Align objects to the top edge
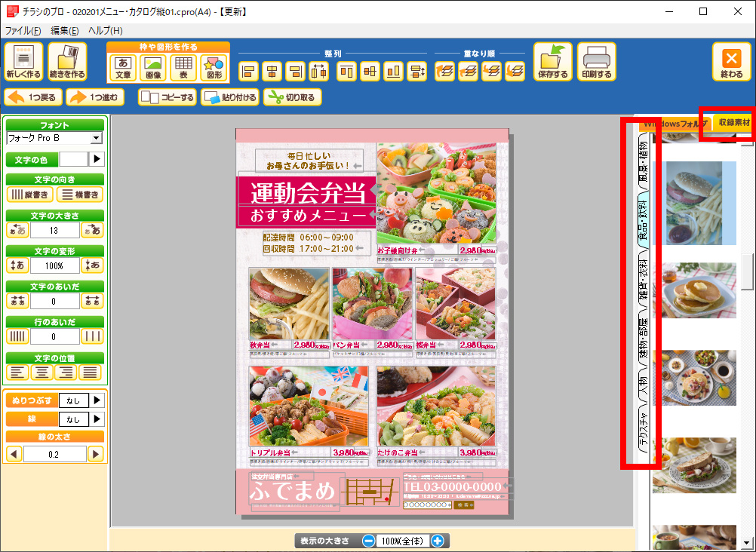This screenshot has width=756, height=552. (x=346, y=72)
